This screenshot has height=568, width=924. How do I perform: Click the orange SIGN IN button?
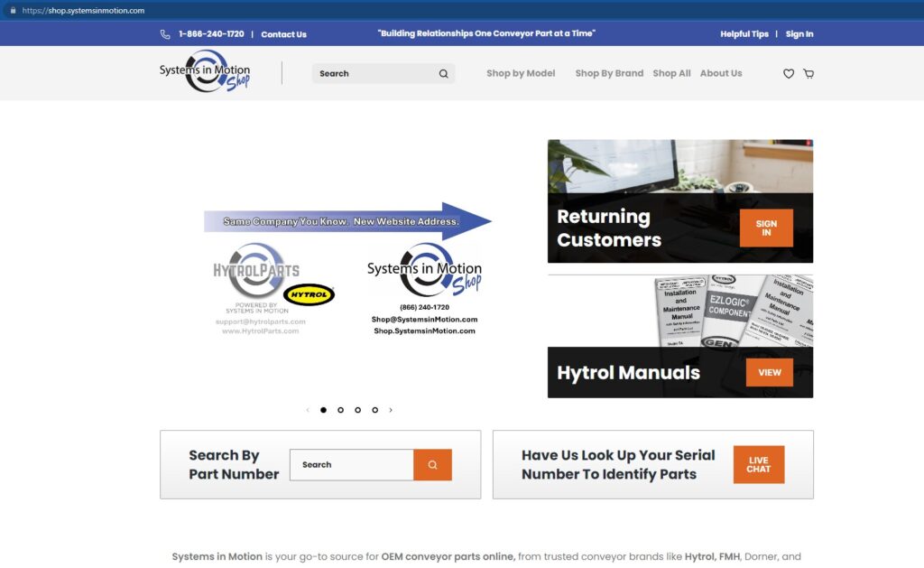766,228
